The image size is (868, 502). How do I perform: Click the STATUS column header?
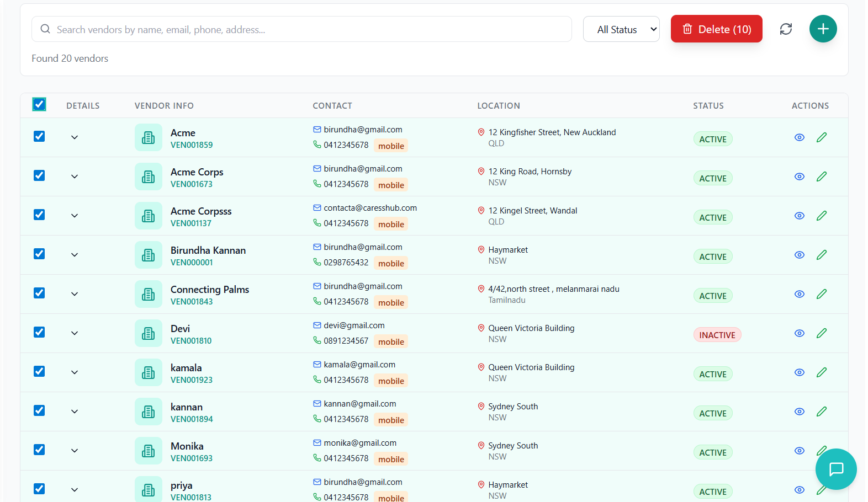click(x=708, y=105)
